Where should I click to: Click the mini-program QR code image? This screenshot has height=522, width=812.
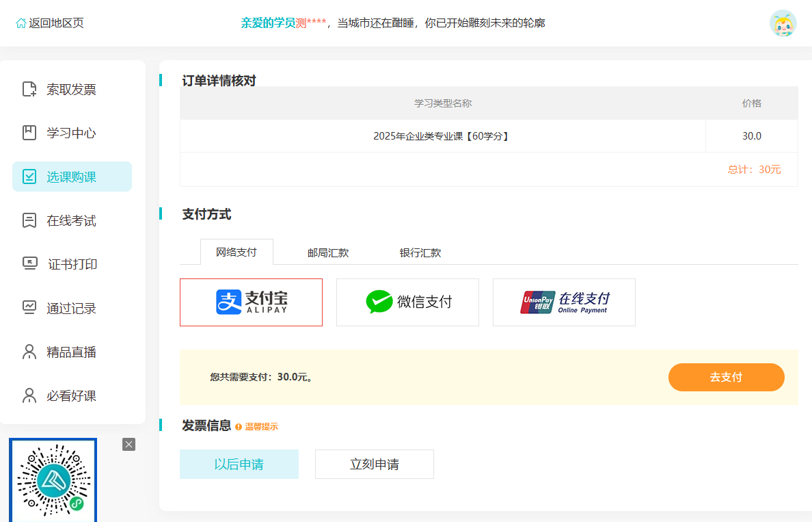point(53,480)
